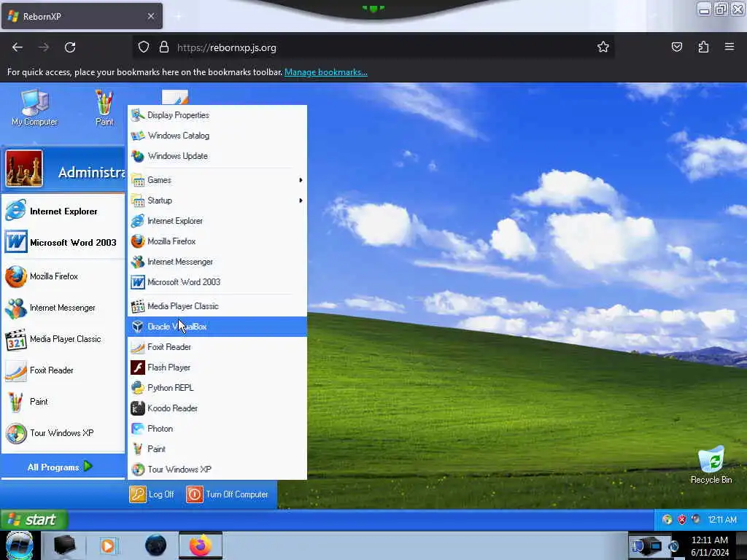747x560 pixels.
Task: Click Microsoft Word 2003 icon in All Programs
Action: coord(138,282)
